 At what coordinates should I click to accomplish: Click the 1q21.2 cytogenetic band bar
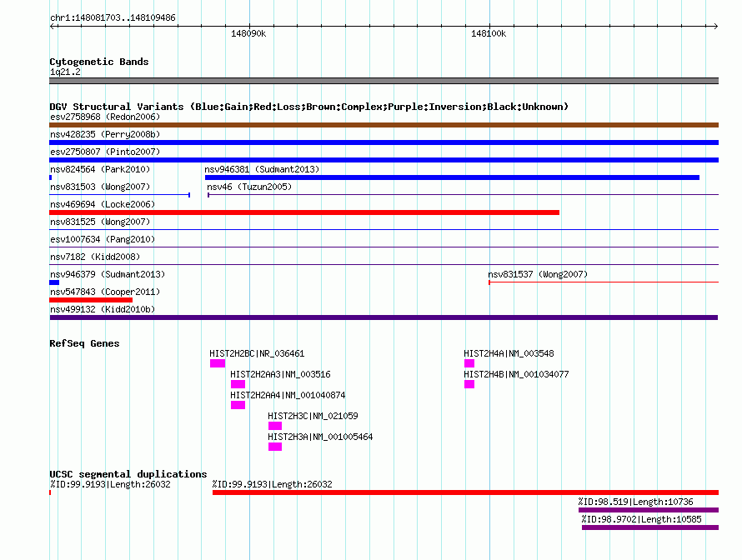(384, 81)
